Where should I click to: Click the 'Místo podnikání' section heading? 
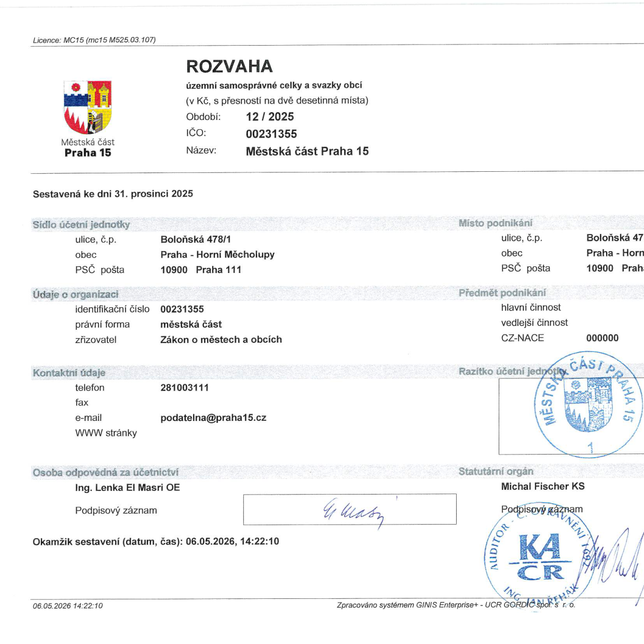pos(496,223)
